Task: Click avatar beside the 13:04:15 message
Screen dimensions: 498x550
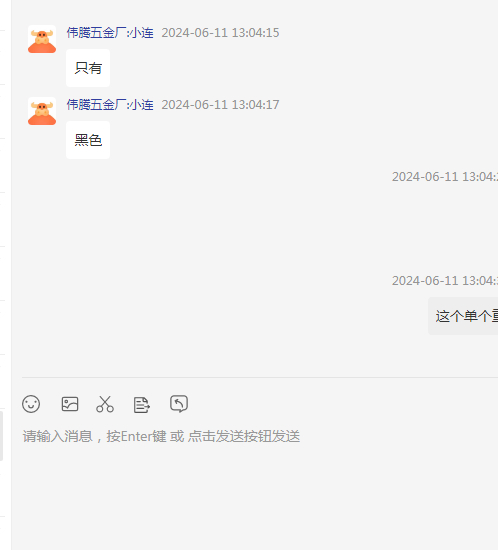Action: tap(42, 39)
